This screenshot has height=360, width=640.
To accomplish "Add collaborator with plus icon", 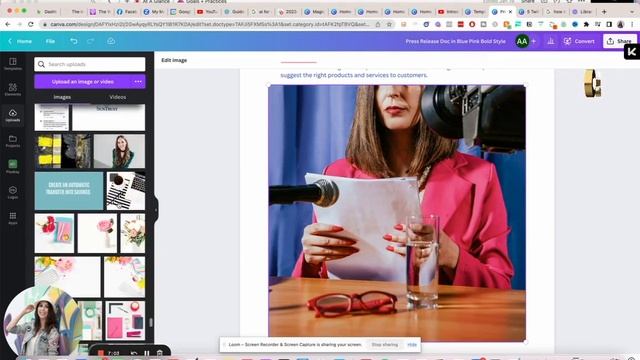I will 533,41.
